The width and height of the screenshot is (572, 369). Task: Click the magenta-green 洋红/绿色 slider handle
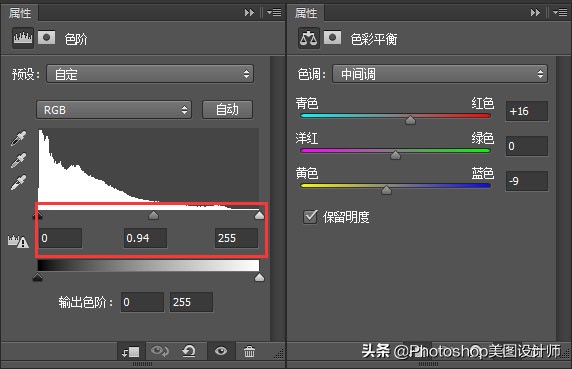tap(395, 155)
